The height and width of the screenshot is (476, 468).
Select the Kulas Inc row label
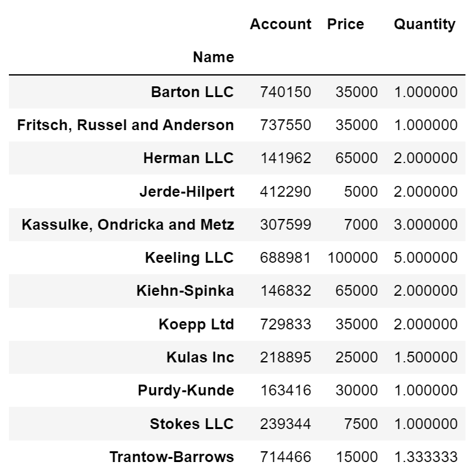click(x=200, y=357)
